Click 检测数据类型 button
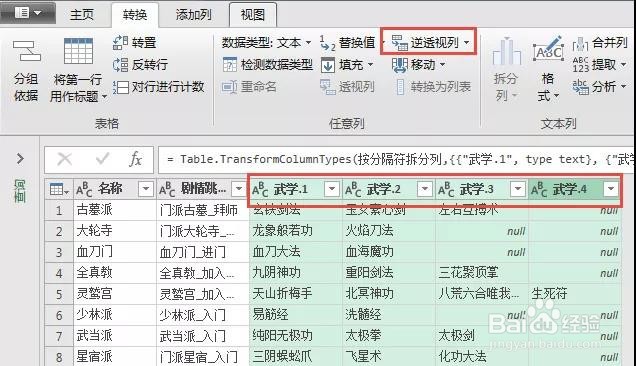Image resolution: width=636 pixels, height=366 pixels. point(268,65)
